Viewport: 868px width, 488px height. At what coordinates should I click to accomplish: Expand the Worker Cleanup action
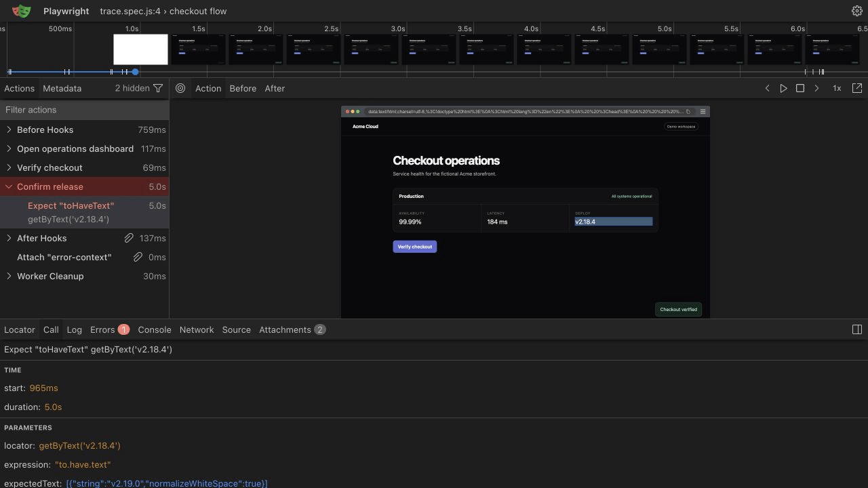click(9, 276)
